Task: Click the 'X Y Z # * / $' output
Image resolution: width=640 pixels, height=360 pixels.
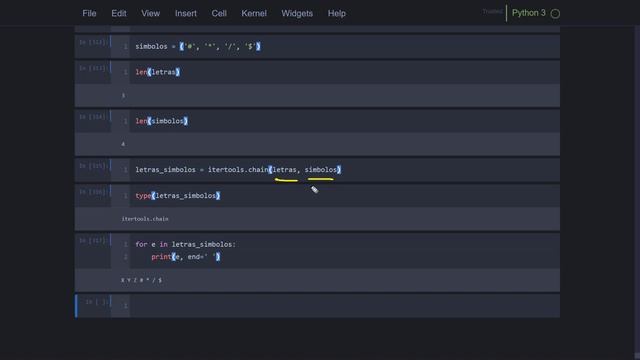Action: [141, 280]
